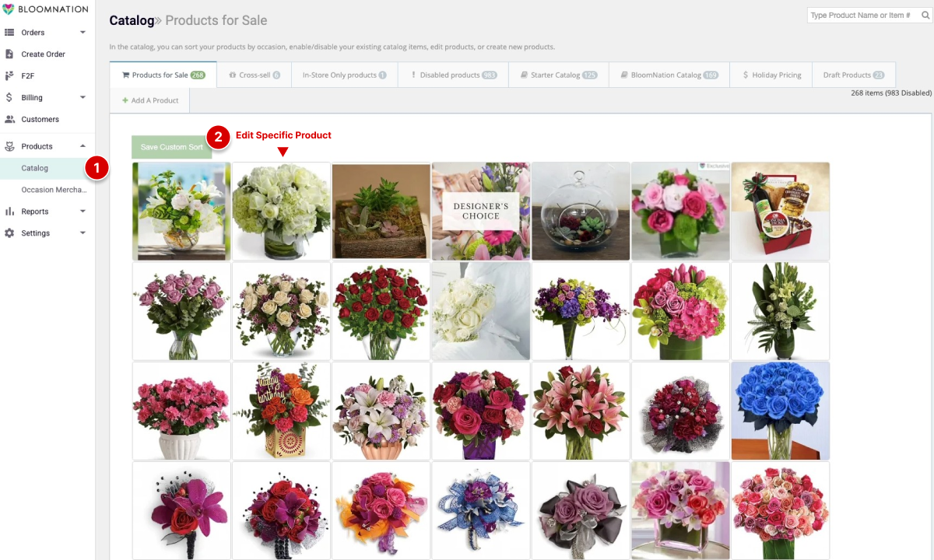This screenshot has height=560, width=934.
Task: Click the BloomNation heart logo icon
Action: (x=9, y=9)
